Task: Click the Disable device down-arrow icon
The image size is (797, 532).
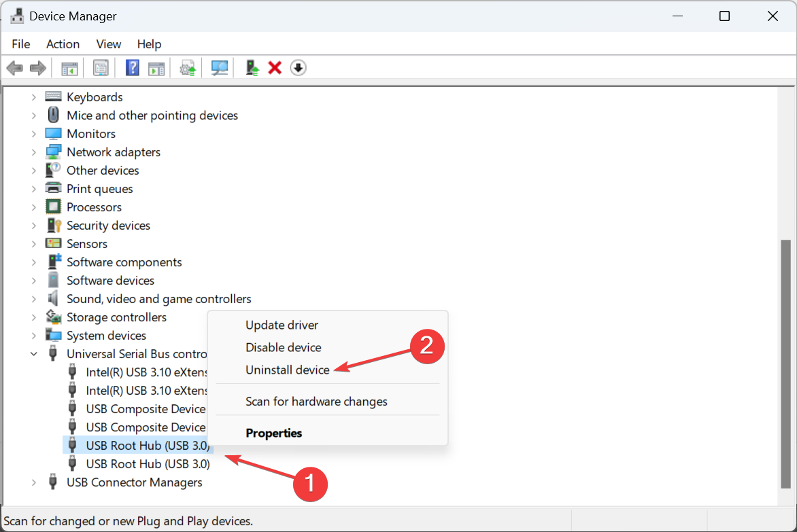Action: point(299,67)
